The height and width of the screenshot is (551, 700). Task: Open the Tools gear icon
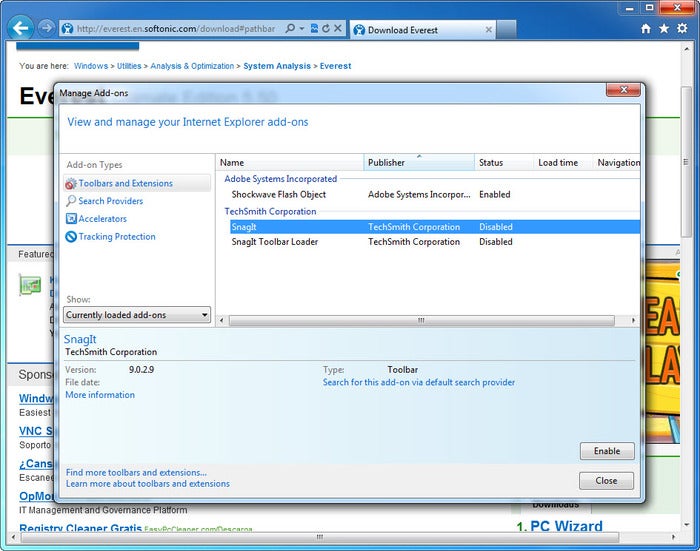(682, 29)
